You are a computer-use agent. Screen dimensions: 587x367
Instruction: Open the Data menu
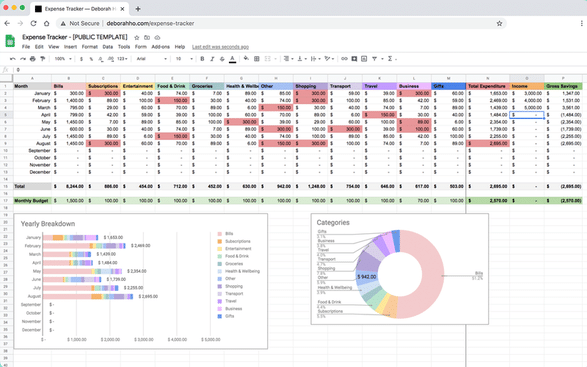click(x=107, y=47)
